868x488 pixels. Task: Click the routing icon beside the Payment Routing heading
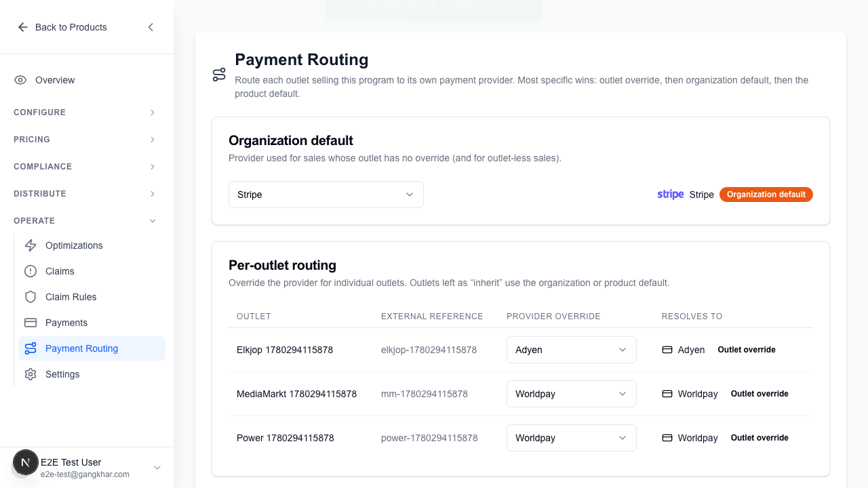[x=219, y=75]
